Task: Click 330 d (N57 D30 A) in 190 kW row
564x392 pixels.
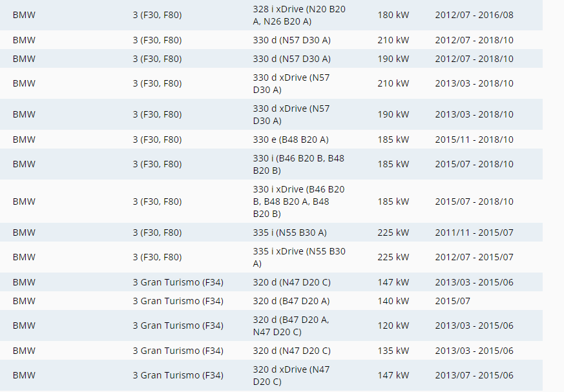Action: click(x=292, y=59)
